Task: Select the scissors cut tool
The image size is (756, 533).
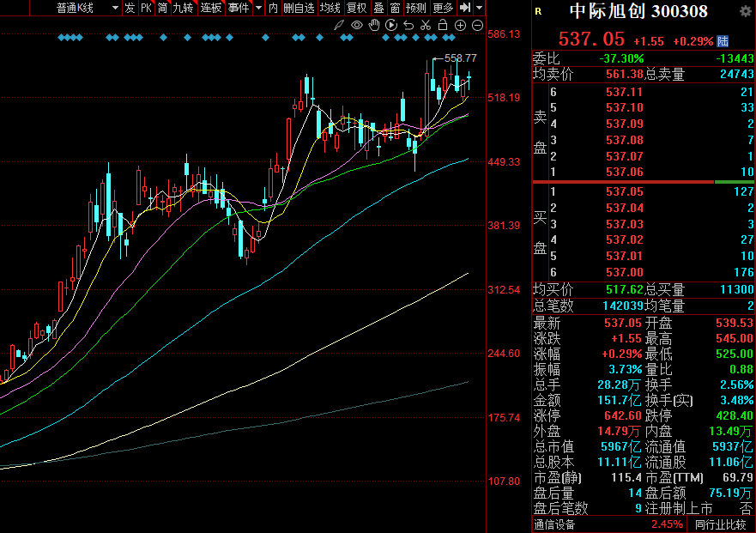Action: click(426, 25)
